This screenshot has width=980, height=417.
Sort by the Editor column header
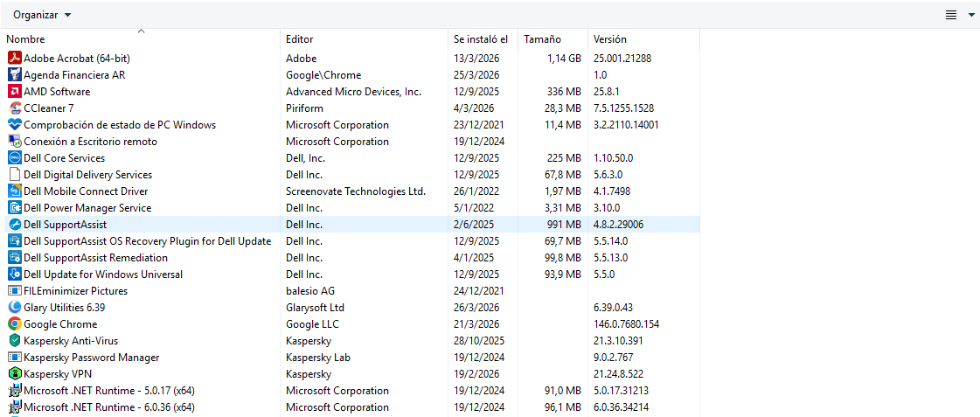(x=299, y=39)
